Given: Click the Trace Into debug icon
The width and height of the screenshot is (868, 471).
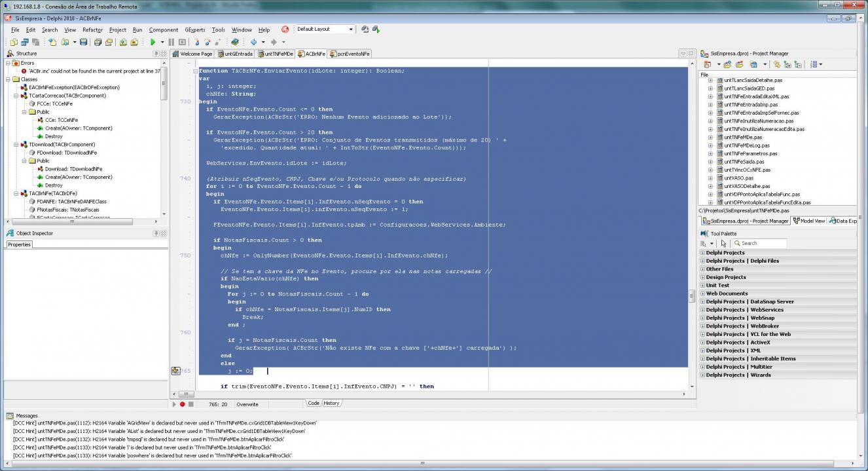Looking at the screenshot, I should click(x=197, y=42).
